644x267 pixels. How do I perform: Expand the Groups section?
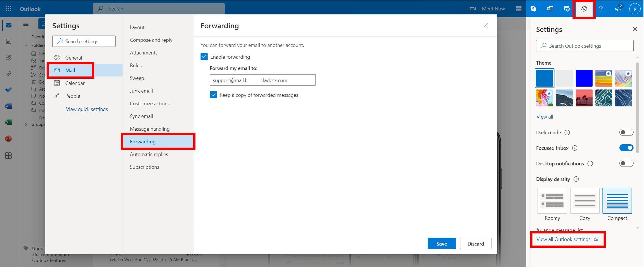tap(26, 124)
